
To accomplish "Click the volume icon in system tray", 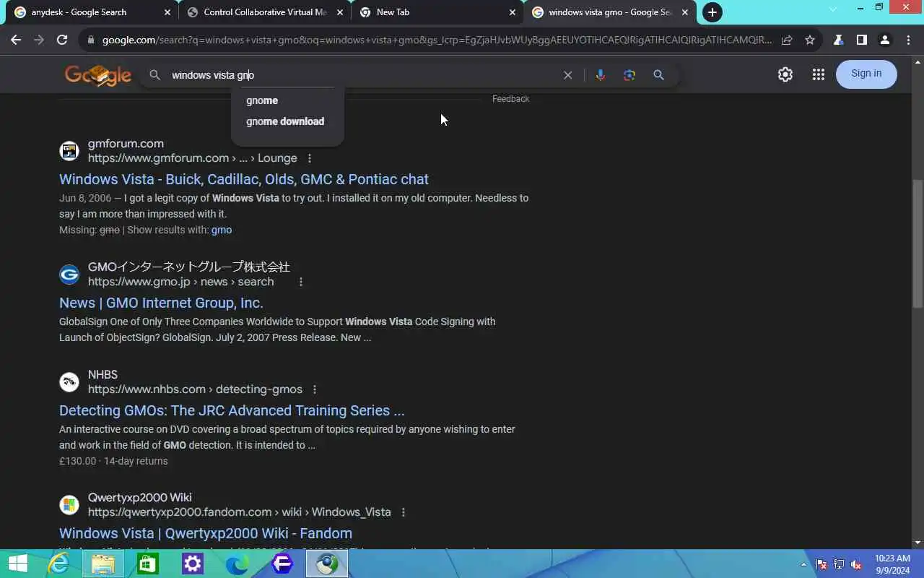I will point(856,564).
